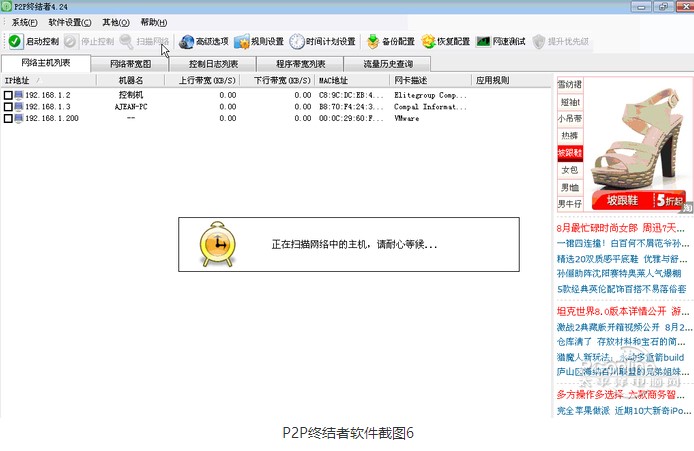Screen dimensions: 694x451
Task: Check the box for host 192.168.1.3
Action: click(8, 107)
